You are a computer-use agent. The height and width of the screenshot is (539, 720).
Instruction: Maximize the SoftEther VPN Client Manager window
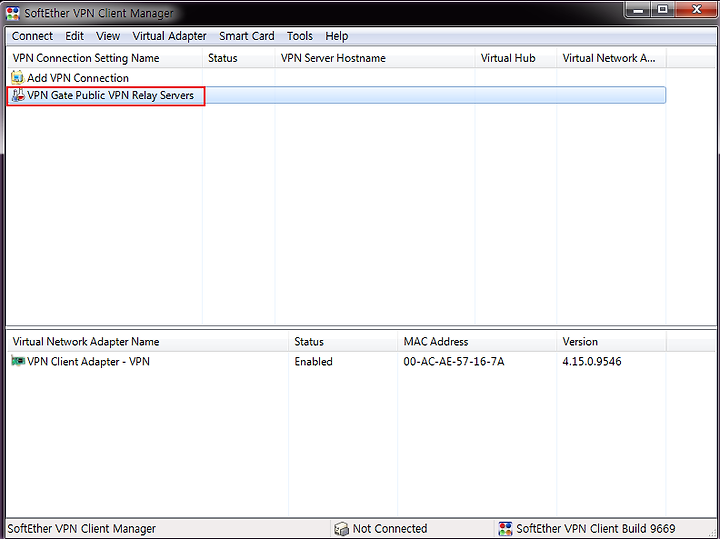(662, 9)
